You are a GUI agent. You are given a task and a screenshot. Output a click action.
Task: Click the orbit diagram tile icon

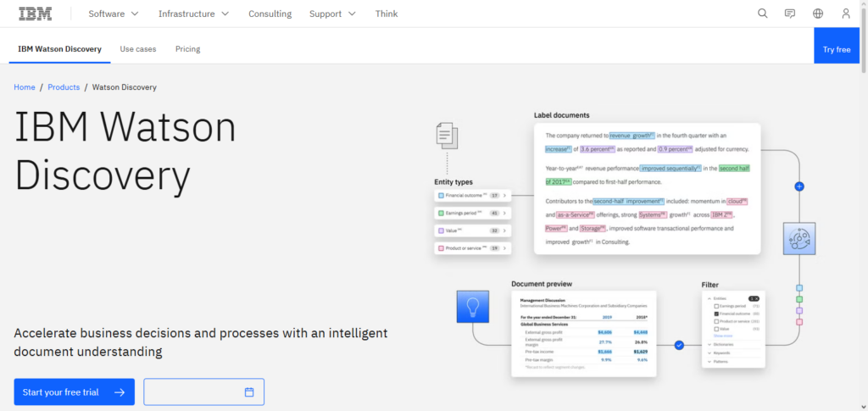(x=799, y=238)
